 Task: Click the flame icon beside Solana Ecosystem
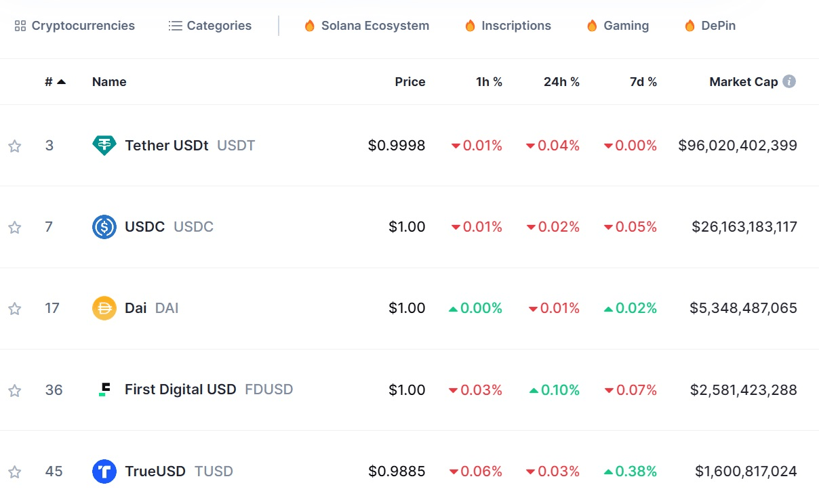[310, 25]
